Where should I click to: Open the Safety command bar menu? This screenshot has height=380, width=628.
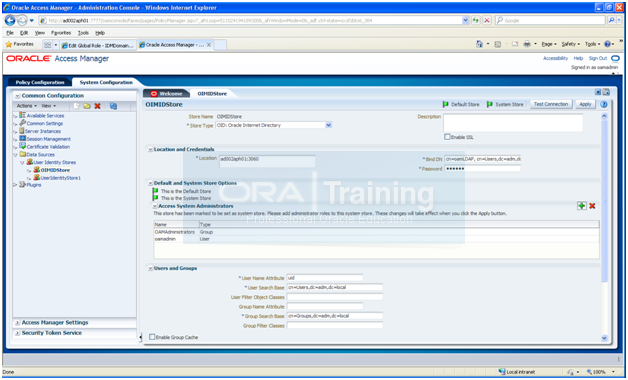point(570,44)
